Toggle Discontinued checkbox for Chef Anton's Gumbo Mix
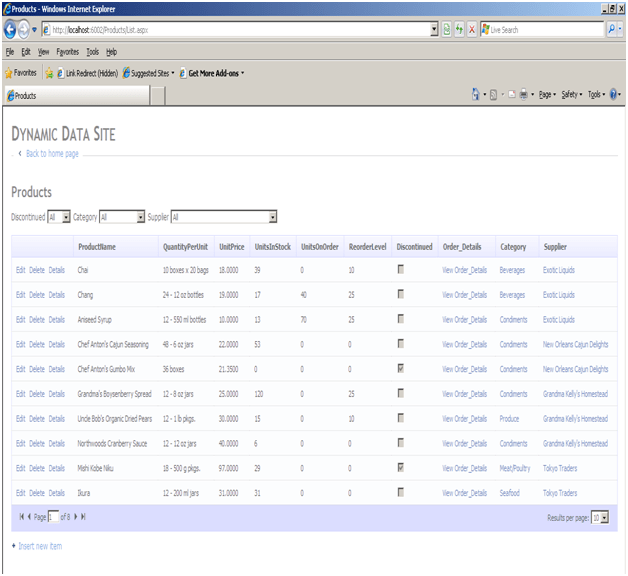The image size is (628, 576). 401,369
